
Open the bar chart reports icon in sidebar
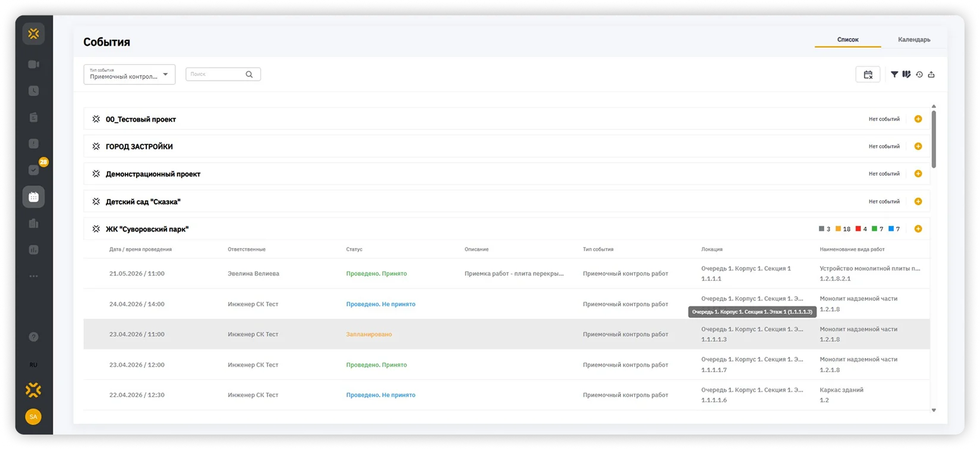33,250
